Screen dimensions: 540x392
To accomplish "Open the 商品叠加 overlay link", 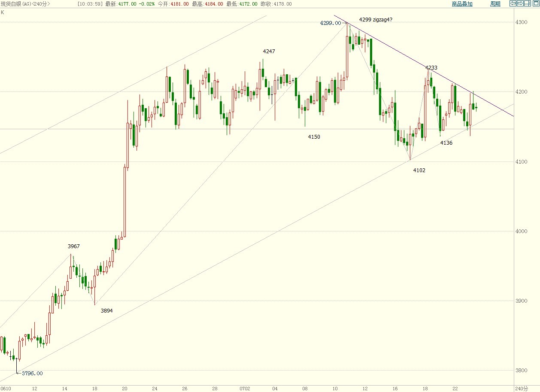I will click(x=462, y=4).
